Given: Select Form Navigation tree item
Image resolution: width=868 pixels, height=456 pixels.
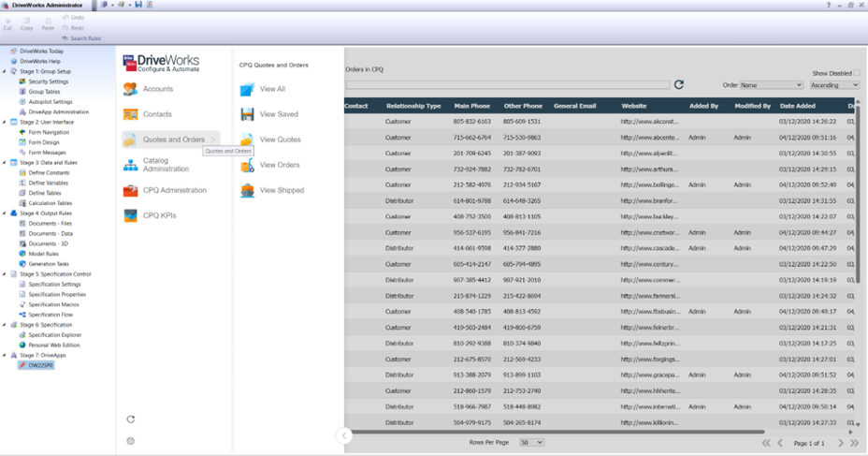Looking at the screenshot, I should point(49,132).
